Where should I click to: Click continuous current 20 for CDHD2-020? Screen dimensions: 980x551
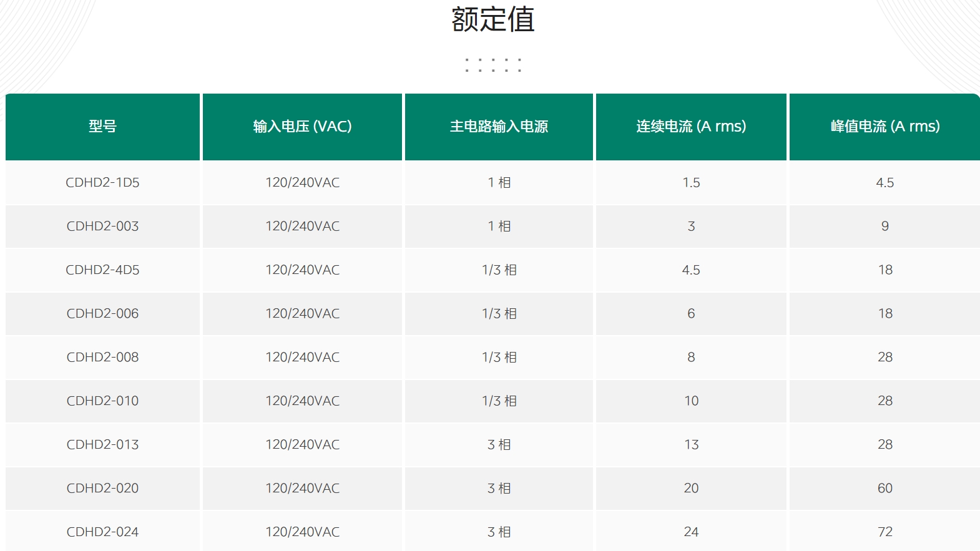tap(691, 489)
